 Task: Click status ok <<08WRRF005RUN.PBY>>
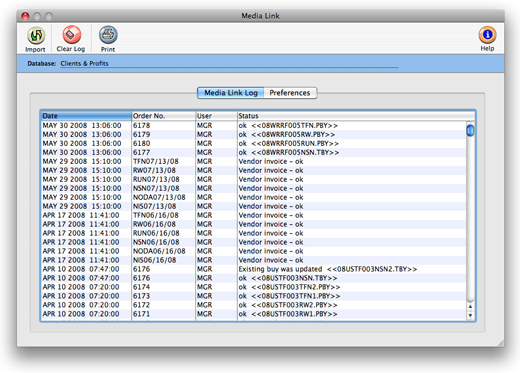[289, 144]
